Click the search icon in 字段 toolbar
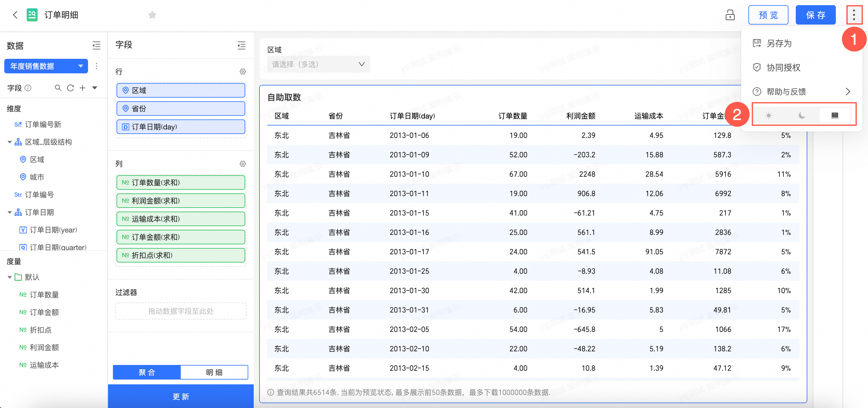 click(x=58, y=88)
